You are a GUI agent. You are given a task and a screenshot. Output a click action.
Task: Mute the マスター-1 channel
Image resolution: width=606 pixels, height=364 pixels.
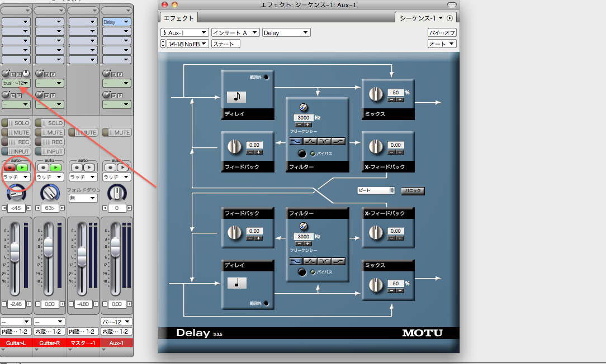click(x=83, y=132)
